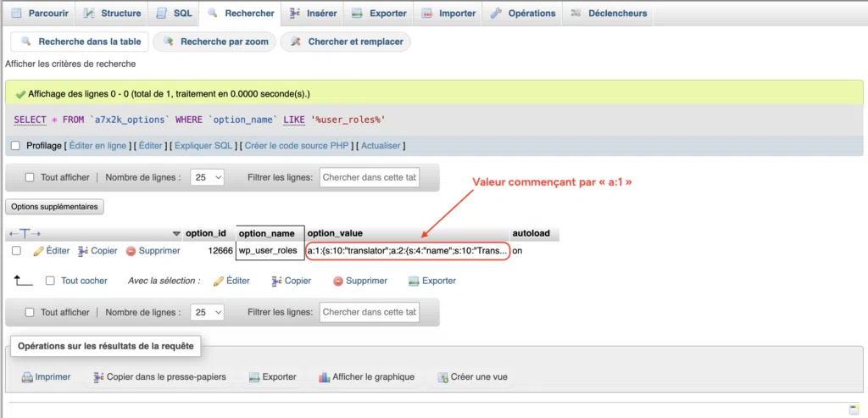Sort by option_value column header

pyautogui.click(x=335, y=234)
